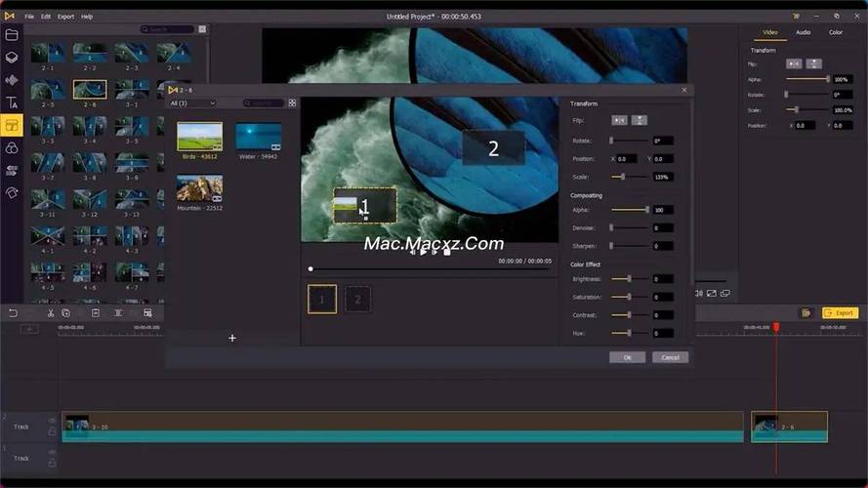Close the 2-6 split-screen dialog
868x488 pixels.
click(684, 90)
